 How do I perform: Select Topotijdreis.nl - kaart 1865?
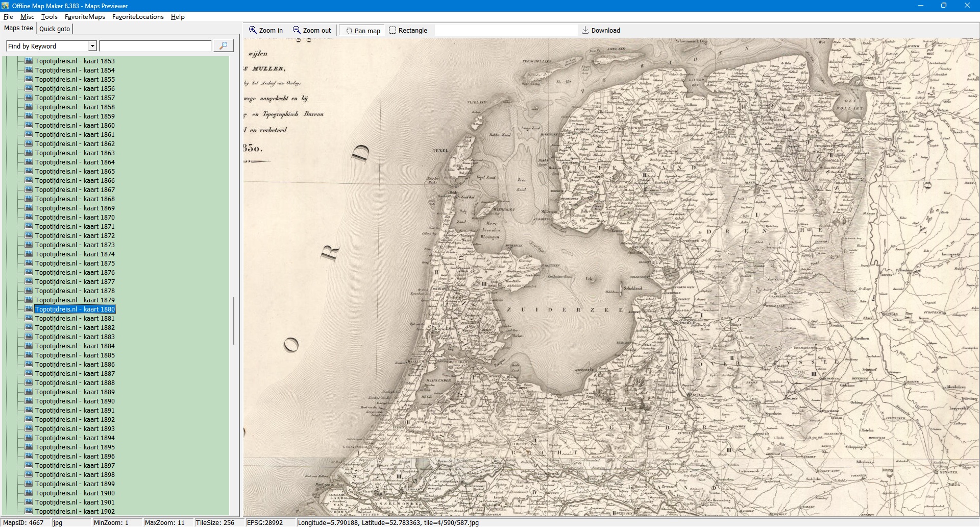(75, 171)
